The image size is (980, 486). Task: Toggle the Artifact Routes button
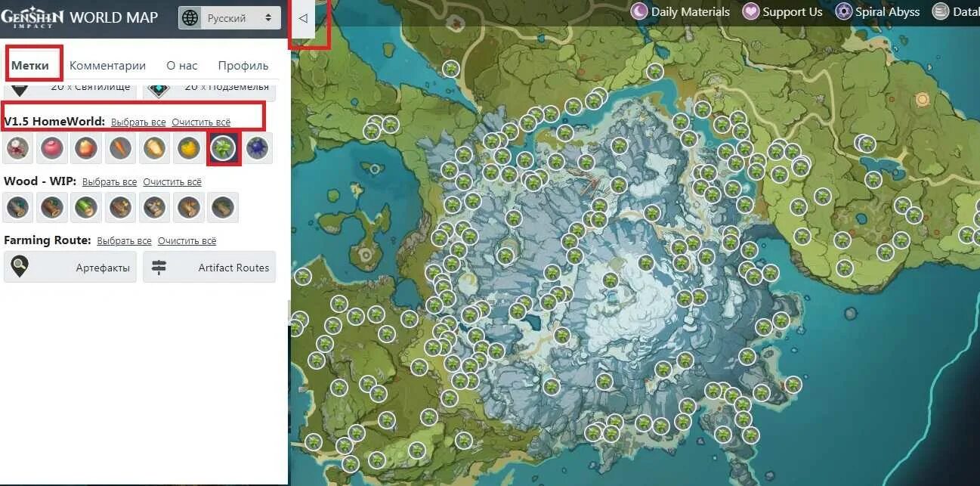click(x=209, y=268)
